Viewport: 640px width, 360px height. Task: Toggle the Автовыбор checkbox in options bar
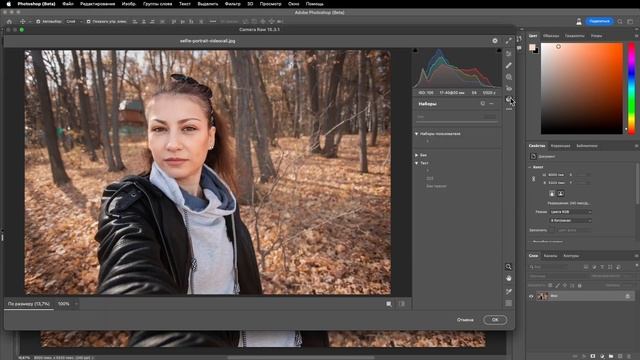pyautogui.click(x=38, y=21)
